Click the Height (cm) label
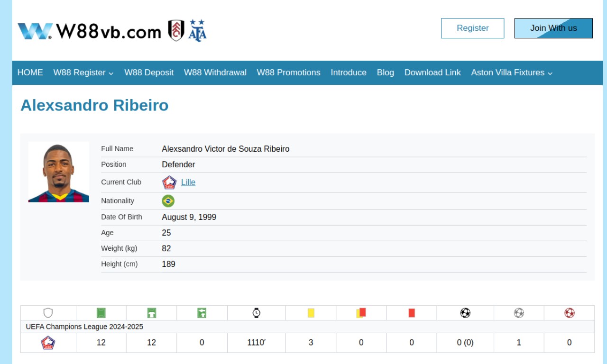Image resolution: width=607 pixels, height=364 pixels. [x=120, y=264]
